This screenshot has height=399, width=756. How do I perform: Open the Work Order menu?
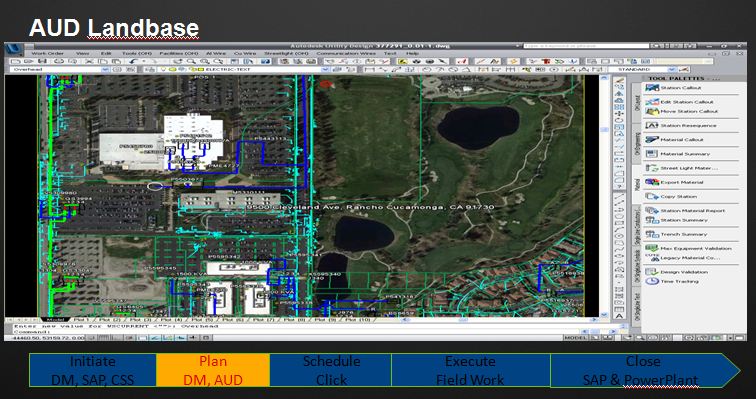(47, 53)
